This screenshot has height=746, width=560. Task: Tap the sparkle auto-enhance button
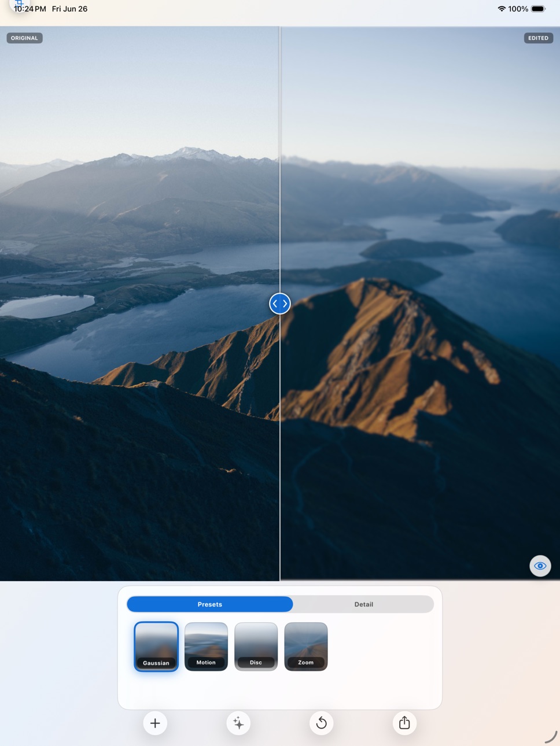[238, 723]
